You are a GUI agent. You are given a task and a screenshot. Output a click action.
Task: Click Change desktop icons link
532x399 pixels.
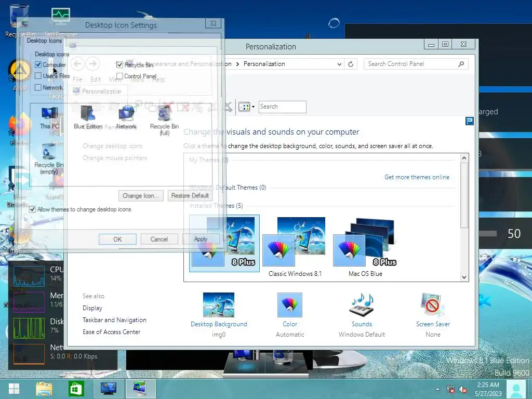click(112, 146)
